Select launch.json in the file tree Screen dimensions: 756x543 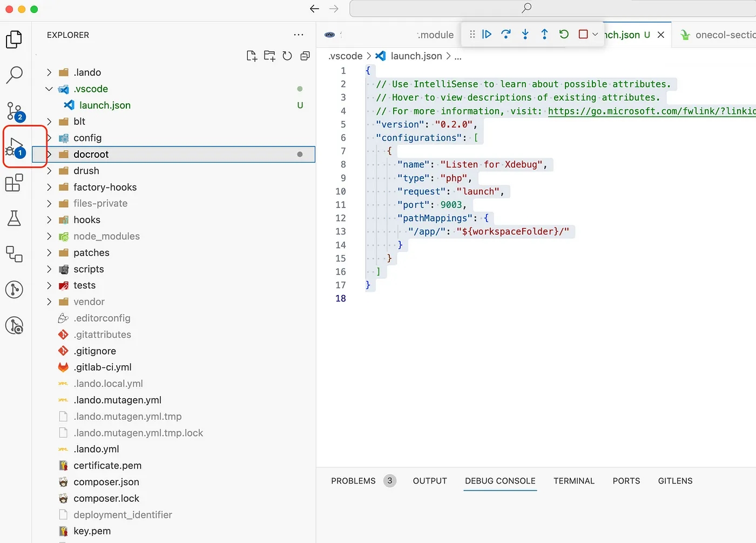pyautogui.click(x=173, y=105)
